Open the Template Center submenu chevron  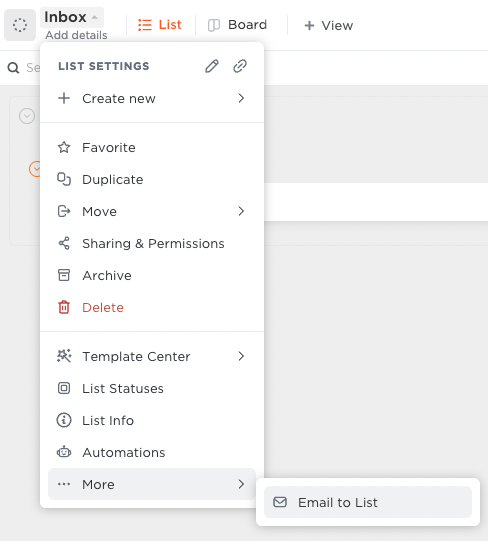point(241,356)
